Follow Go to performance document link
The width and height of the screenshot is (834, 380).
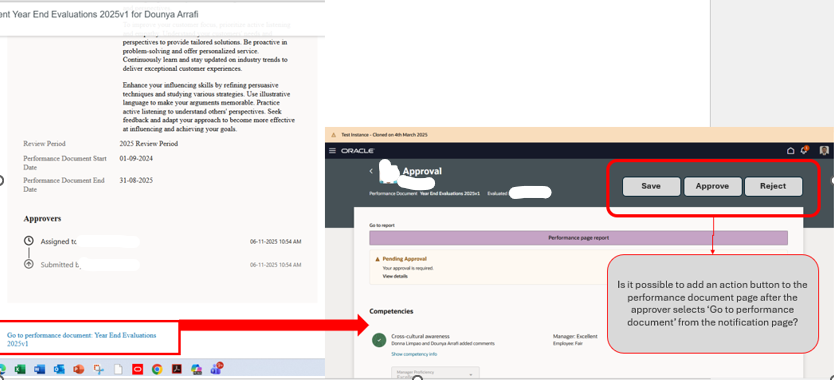pyautogui.click(x=81, y=340)
